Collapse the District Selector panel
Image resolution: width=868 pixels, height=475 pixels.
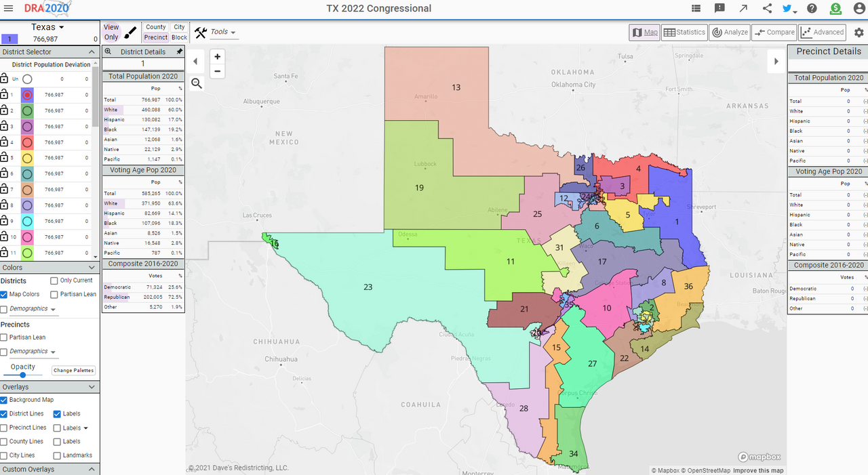[92, 51]
